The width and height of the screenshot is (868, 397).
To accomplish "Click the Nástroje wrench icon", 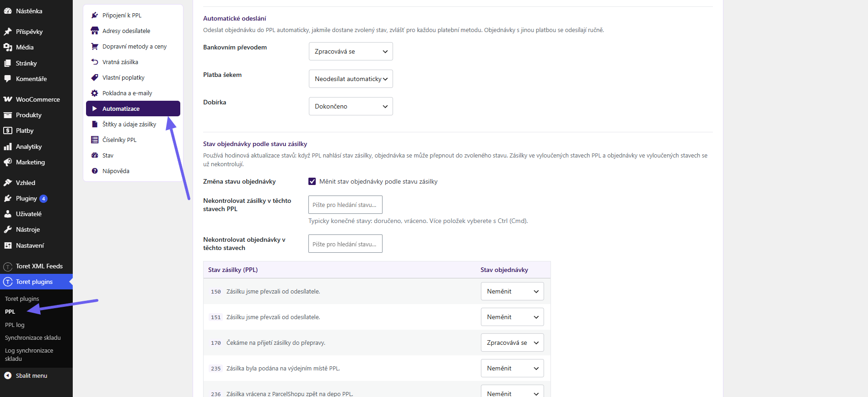I will [x=8, y=229].
